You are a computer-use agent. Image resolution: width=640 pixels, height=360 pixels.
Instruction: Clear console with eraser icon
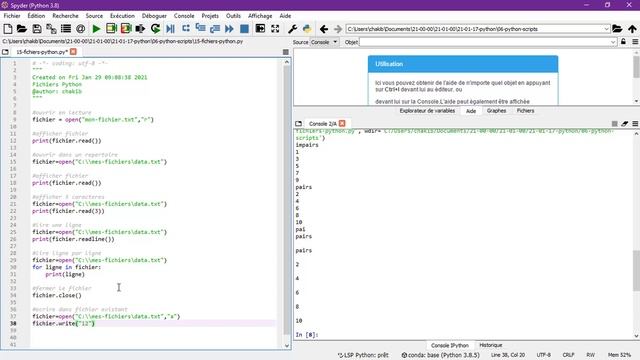(x=625, y=124)
